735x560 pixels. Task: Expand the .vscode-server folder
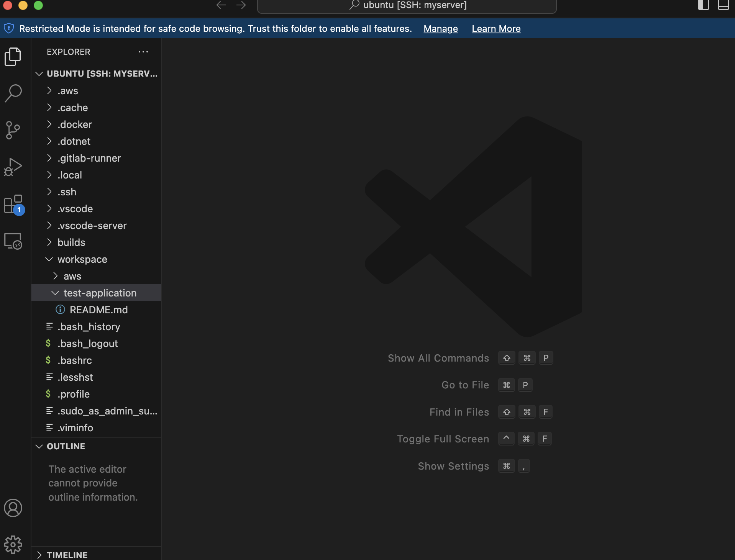(49, 225)
